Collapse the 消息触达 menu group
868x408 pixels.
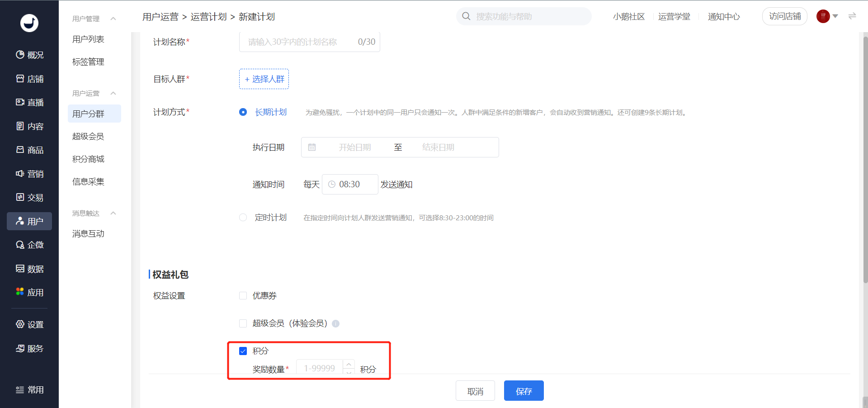click(x=113, y=213)
